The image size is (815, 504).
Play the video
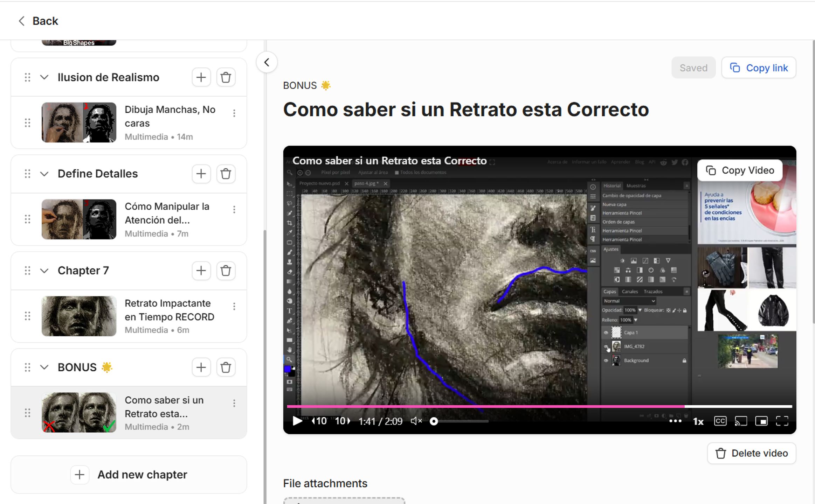[297, 421]
